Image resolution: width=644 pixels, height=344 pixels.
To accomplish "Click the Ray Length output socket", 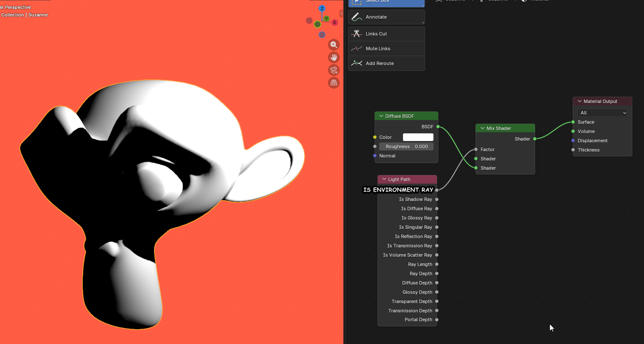I will click(437, 264).
